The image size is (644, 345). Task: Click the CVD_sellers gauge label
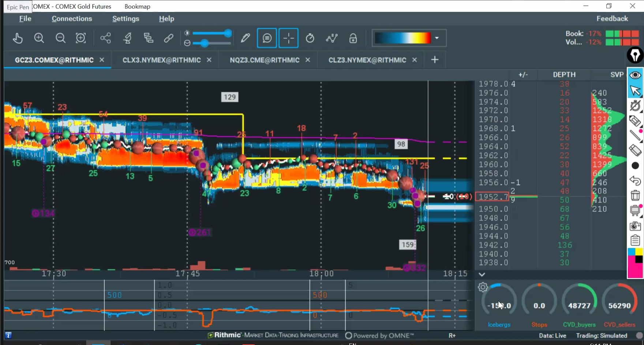[619, 325]
